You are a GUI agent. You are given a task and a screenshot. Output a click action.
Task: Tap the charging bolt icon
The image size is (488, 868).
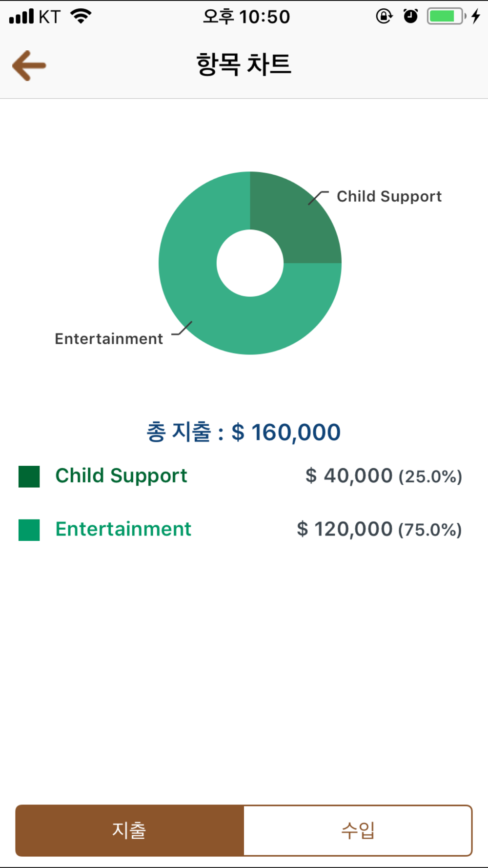(x=476, y=16)
